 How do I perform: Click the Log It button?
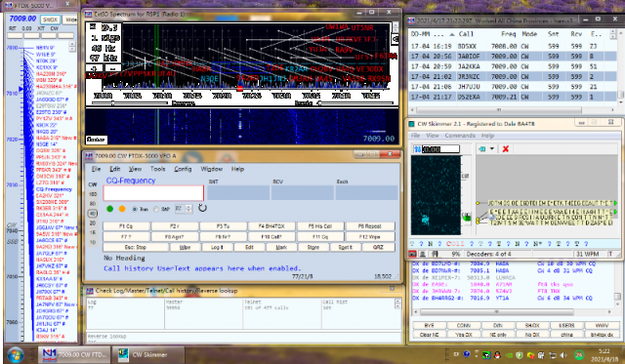tap(217, 247)
